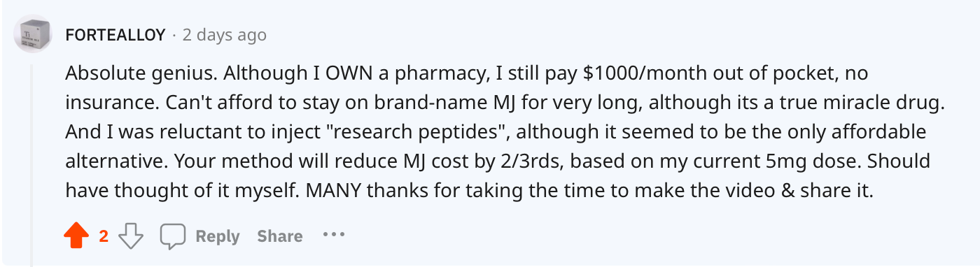Image resolution: width=980 pixels, height=267 pixels.
Task: Click the speech bubble reply icon
Action: tap(172, 236)
